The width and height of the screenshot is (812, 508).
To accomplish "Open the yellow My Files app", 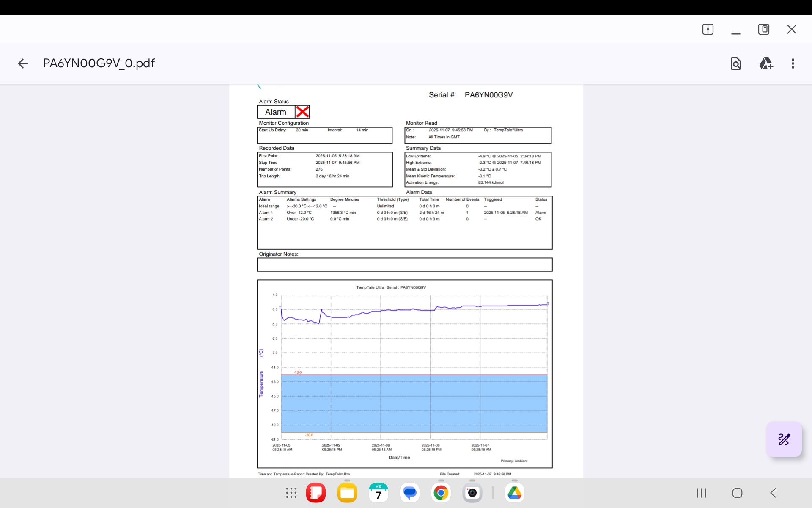I will click(x=347, y=493).
